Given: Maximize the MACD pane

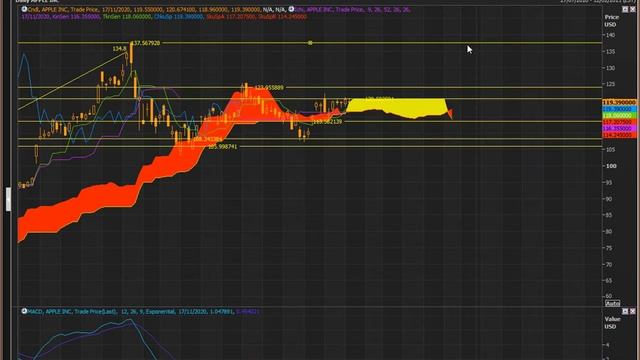Looking at the screenshot, I should click(x=625, y=311).
